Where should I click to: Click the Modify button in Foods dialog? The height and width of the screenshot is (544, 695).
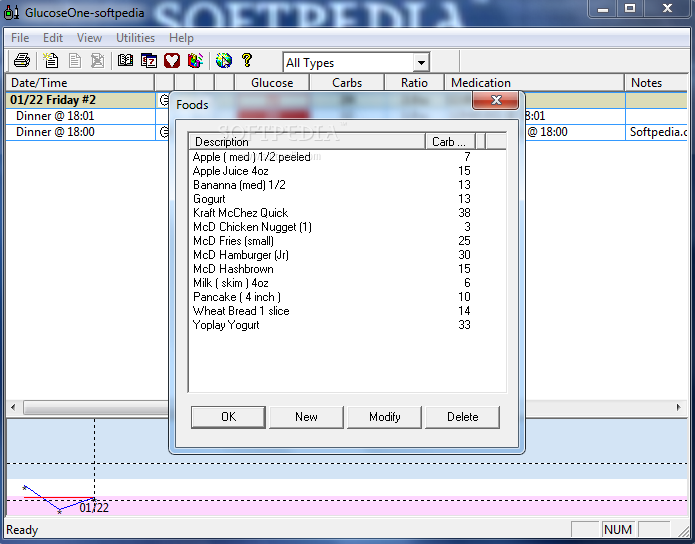click(384, 417)
